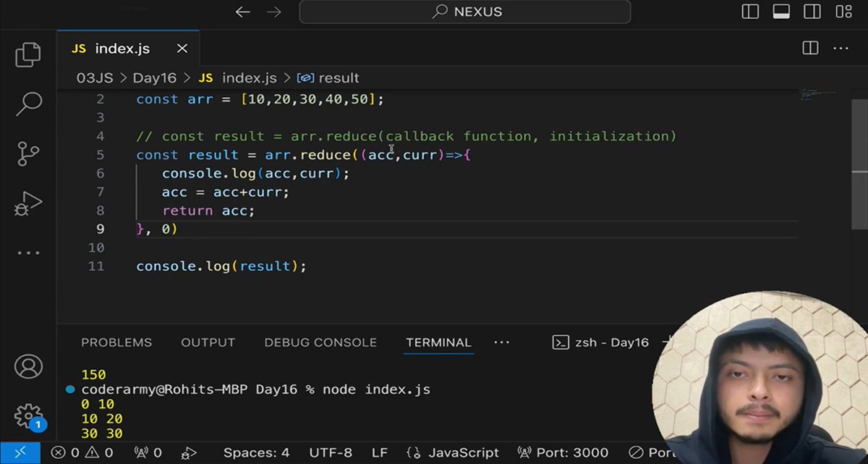
Task: Open the Accounts menu icon
Action: 28,366
